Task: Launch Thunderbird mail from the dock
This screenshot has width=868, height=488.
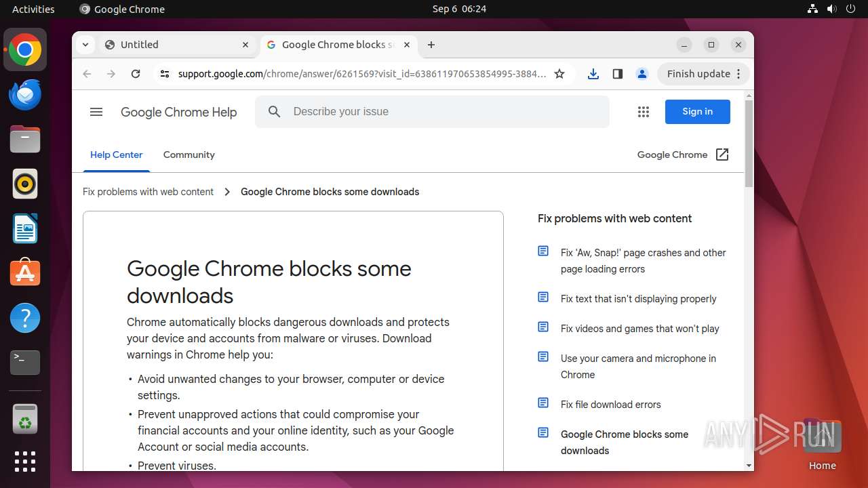Action: click(25, 94)
